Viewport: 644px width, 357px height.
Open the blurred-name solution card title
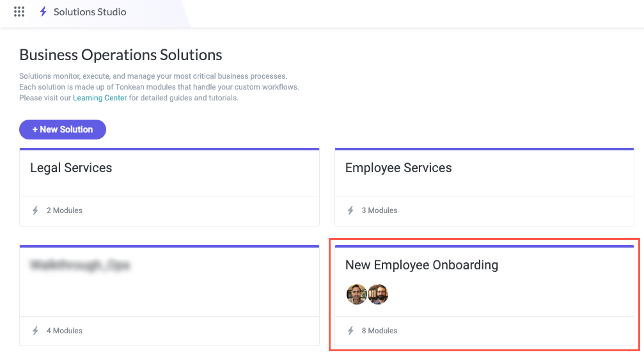pyautogui.click(x=80, y=265)
